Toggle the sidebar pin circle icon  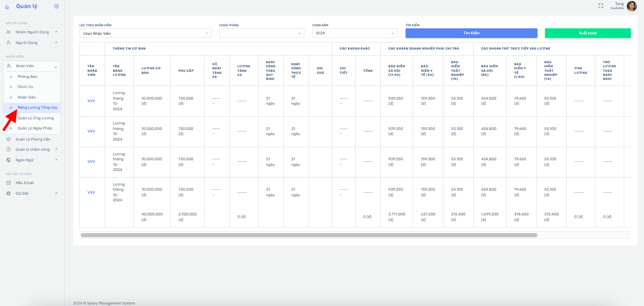(56, 7)
